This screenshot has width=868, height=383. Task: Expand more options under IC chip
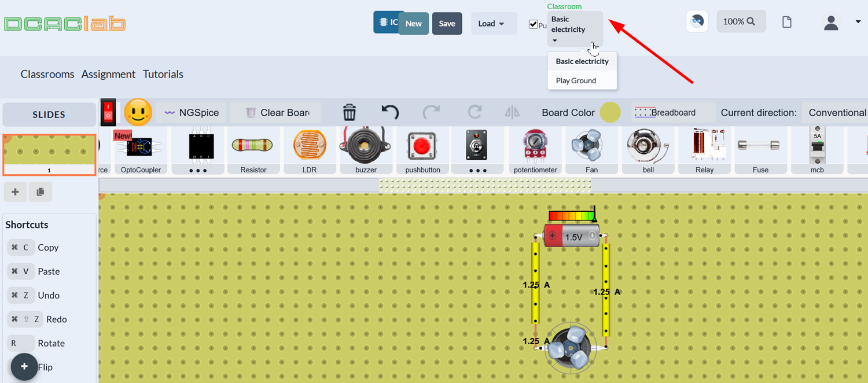(x=198, y=170)
